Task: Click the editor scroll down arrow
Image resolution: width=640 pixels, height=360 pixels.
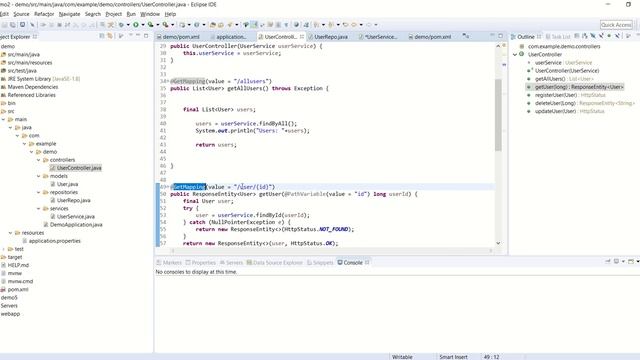Action: point(498,243)
